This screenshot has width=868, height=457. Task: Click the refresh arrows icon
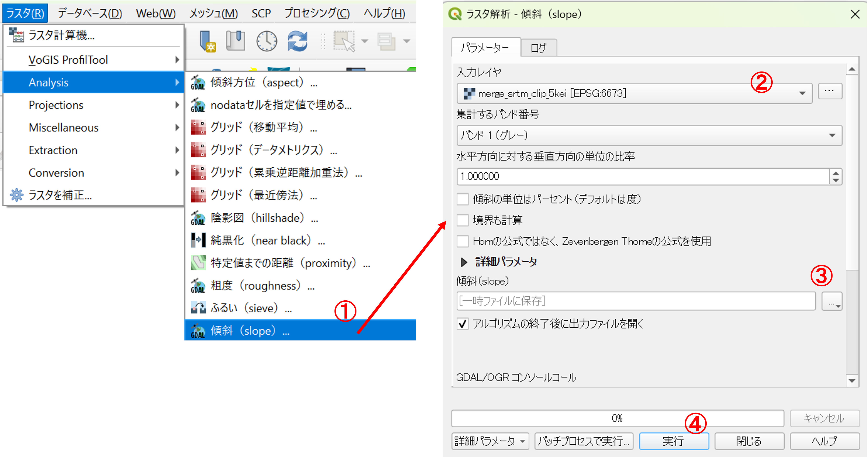[x=297, y=41]
